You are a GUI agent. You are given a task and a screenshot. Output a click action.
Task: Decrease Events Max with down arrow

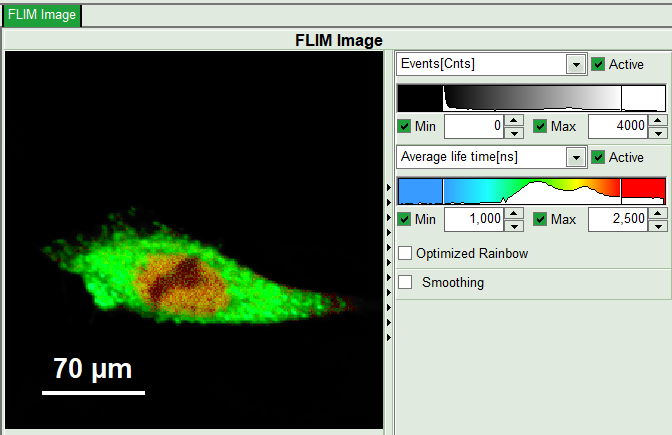(658, 133)
